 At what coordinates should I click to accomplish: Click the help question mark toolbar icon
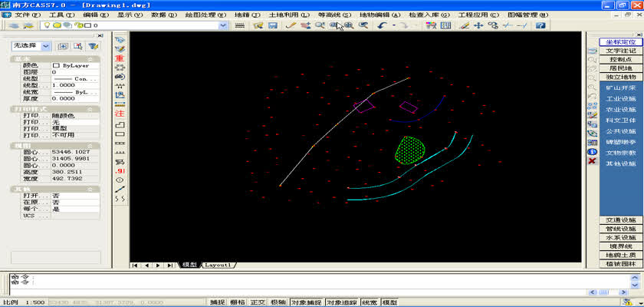540,25
